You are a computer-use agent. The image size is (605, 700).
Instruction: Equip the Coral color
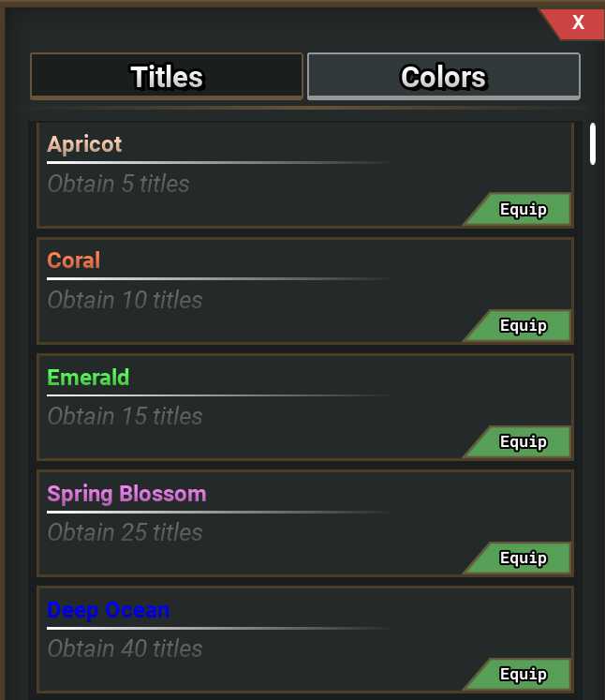523,325
